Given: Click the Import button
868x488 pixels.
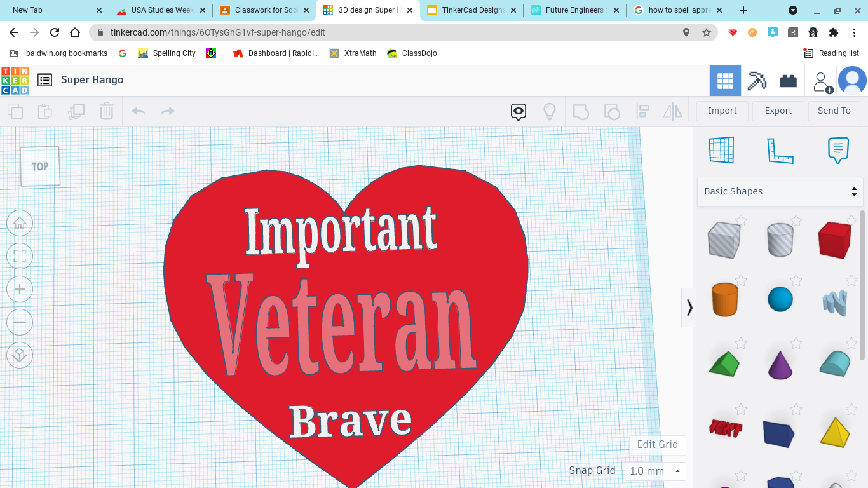Looking at the screenshot, I should (x=722, y=111).
